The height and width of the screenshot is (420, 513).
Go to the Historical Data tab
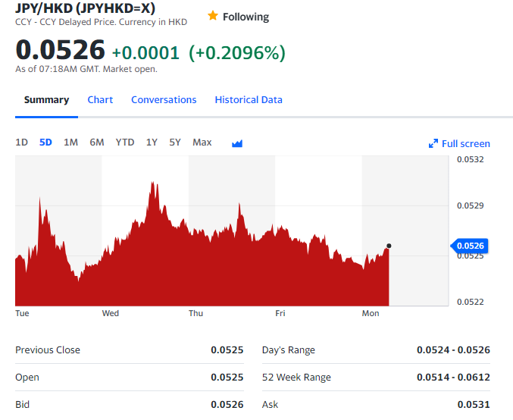[249, 100]
